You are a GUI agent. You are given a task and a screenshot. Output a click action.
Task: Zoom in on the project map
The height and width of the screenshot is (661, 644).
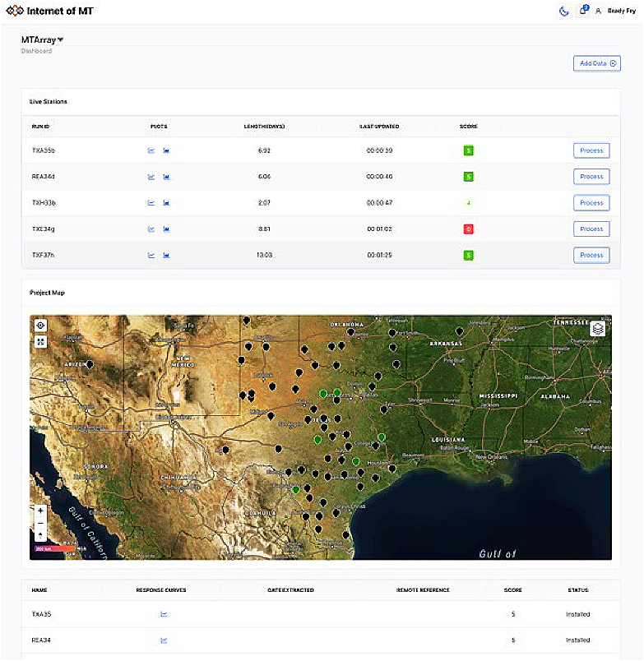[x=40, y=511]
